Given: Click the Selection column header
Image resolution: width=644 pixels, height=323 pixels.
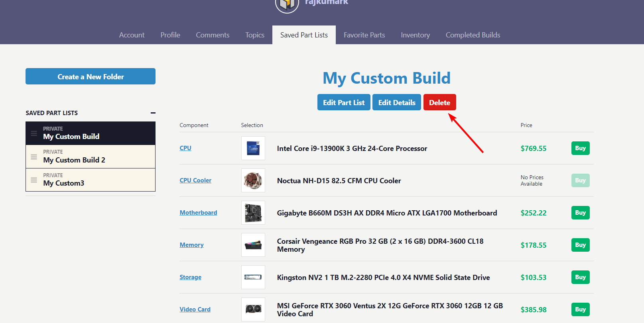Looking at the screenshot, I should [252, 125].
